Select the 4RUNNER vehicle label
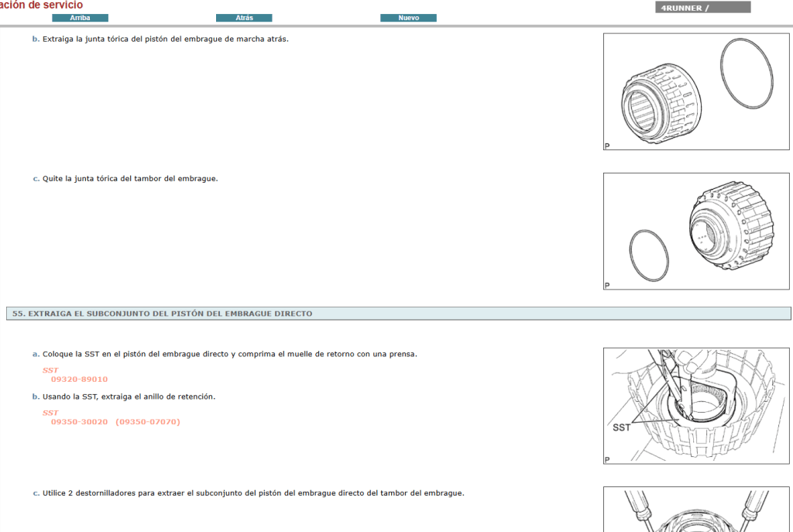 (x=702, y=8)
